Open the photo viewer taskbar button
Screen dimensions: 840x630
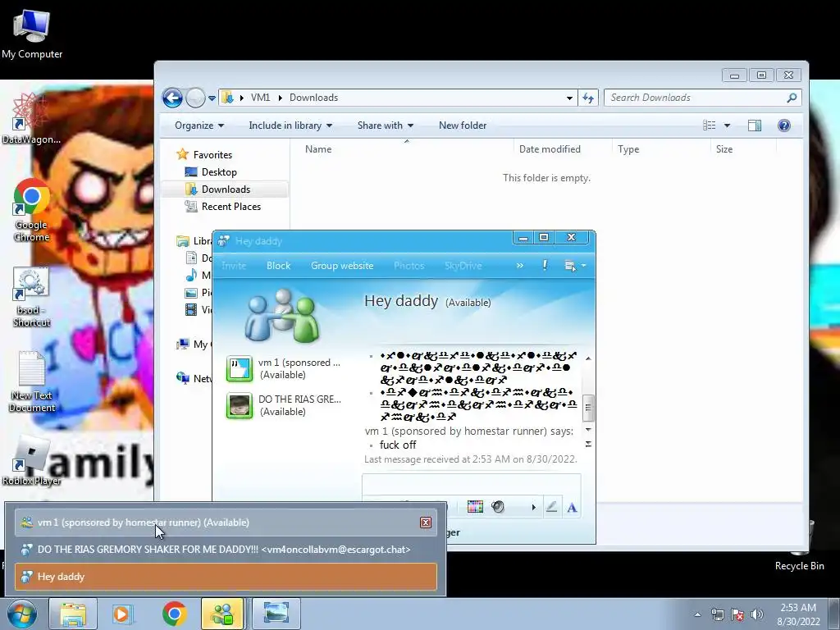pyautogui.click(x=276, y=614)
